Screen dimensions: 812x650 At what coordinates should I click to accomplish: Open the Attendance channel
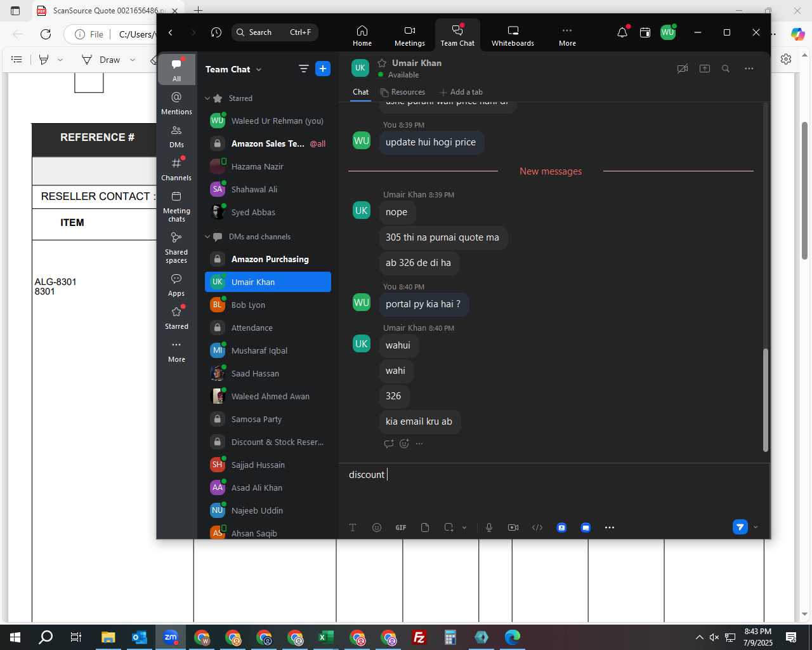tap(268, 328)
